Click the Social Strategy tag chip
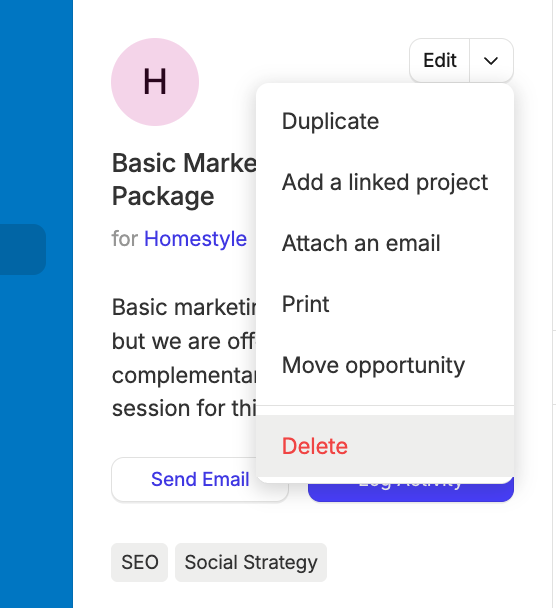556x608 pixels. click(251, 562)
